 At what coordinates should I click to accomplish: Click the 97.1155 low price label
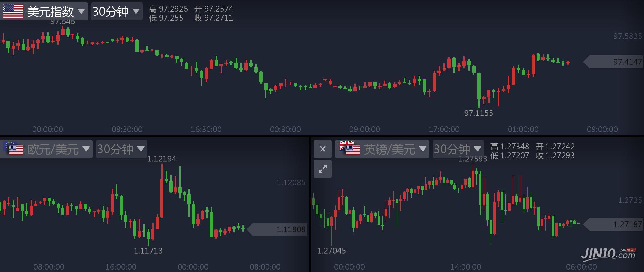point(478,113)
